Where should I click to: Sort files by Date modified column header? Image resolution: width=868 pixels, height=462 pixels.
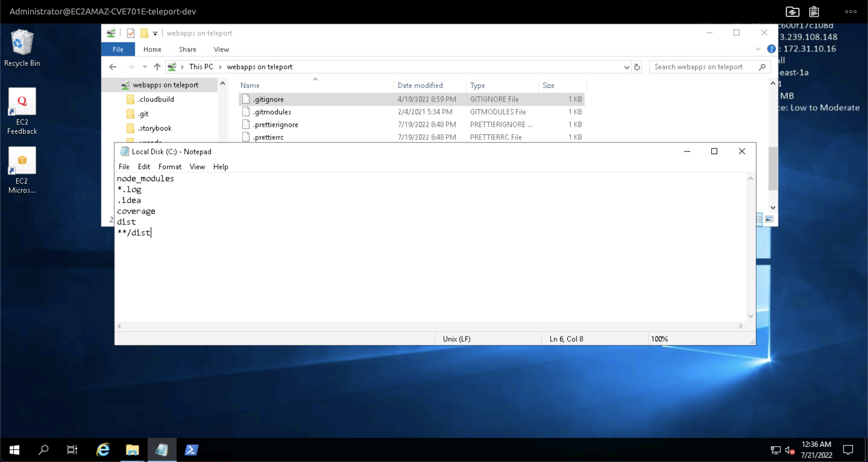tap(420, 86)
